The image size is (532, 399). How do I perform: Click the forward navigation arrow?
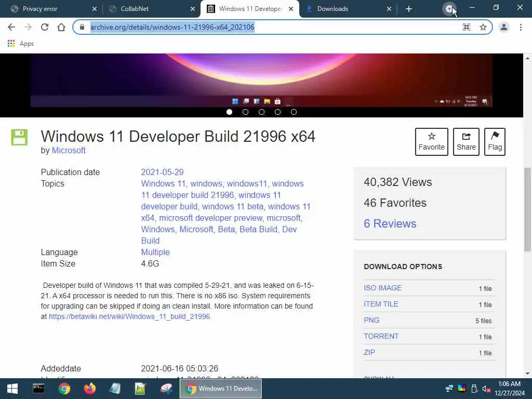click(x=28, y=27)
